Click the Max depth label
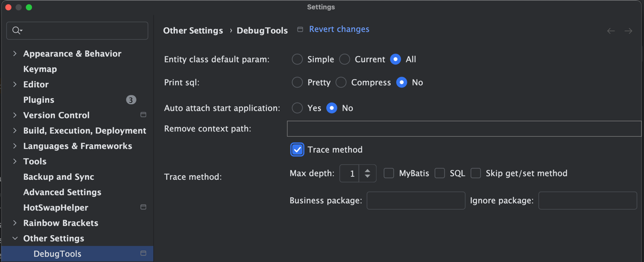The height and width of the screenshot is (262, 644). [x=312, y=173]
